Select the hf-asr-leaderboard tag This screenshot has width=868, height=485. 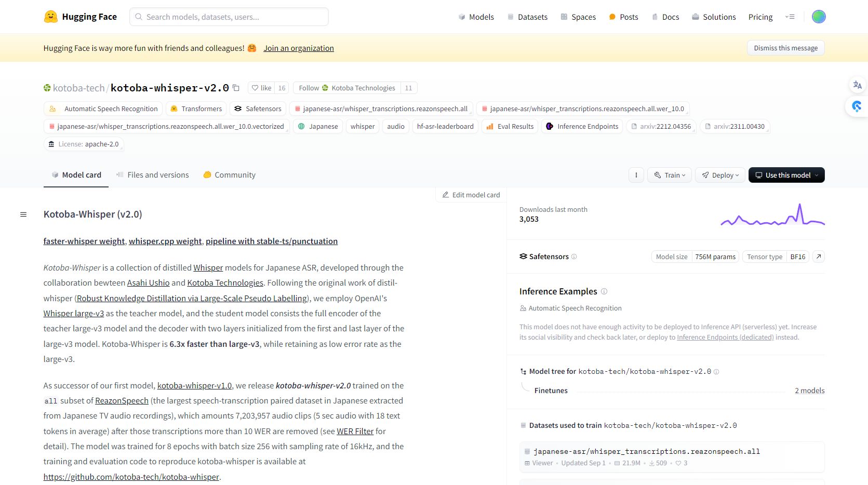445,126
